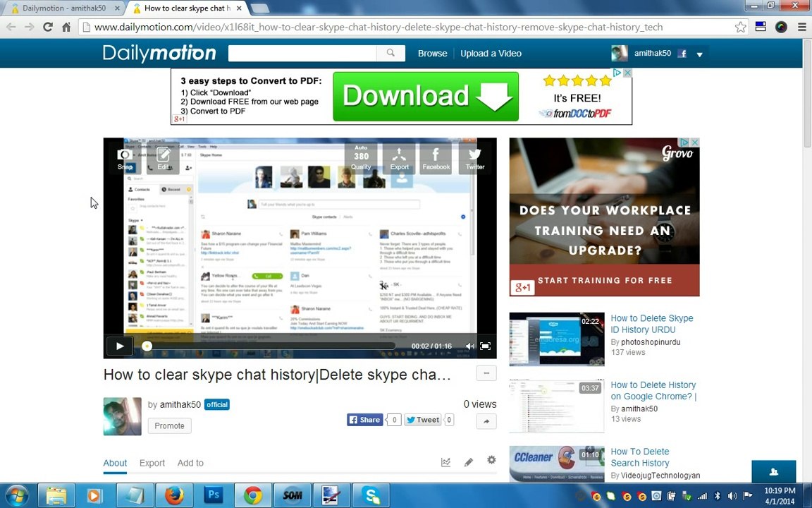Switch to Dailymotion - amithak50 browser tab
Viewport: 812px width, 508px height.
tap(64, 8)
